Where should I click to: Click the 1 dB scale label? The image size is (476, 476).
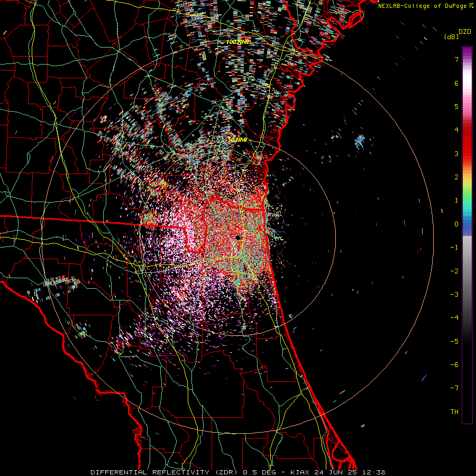pos(456,200)
